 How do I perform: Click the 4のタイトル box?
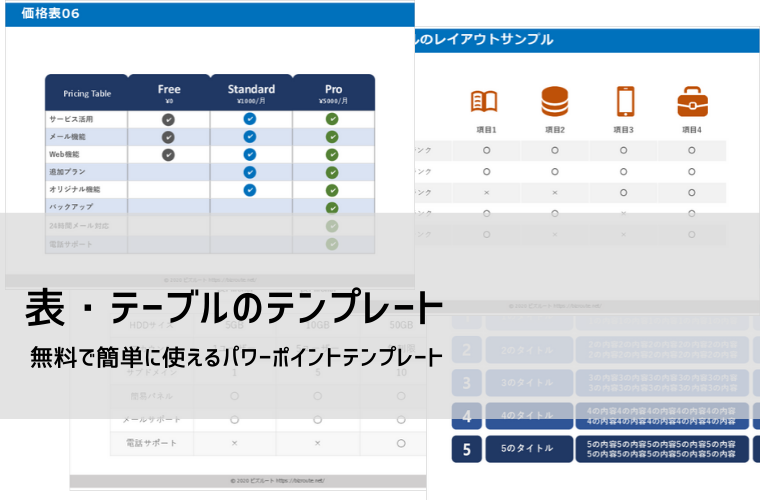pyautogui.click(x=529, y=416)
